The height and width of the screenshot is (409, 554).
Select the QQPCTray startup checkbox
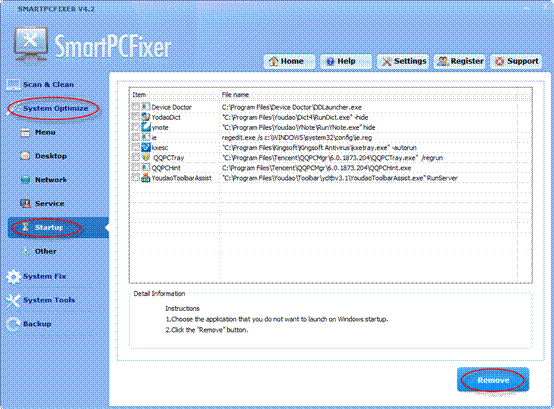(x=136, y=157)
